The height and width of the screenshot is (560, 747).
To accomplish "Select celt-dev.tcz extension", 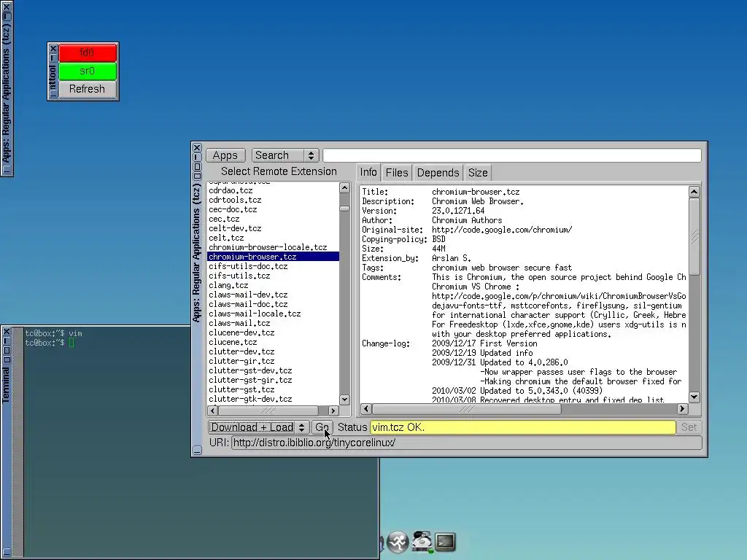I will (x=273, y=228).
